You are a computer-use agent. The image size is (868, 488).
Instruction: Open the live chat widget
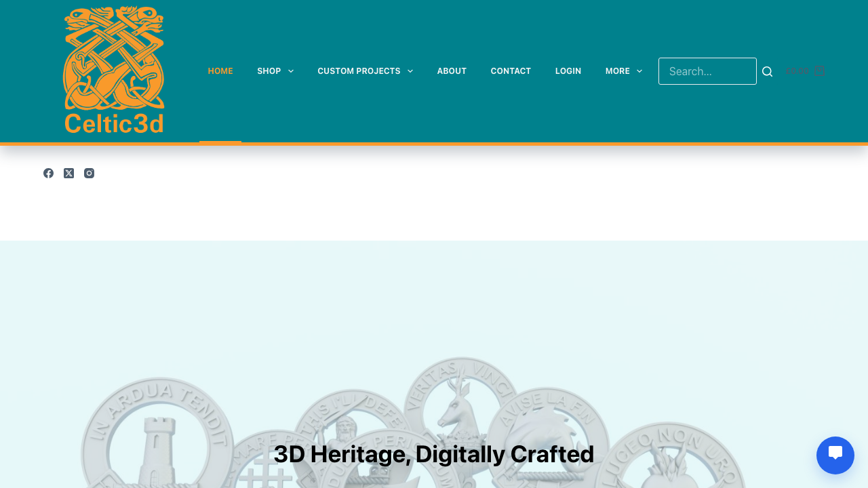point(835,455)
